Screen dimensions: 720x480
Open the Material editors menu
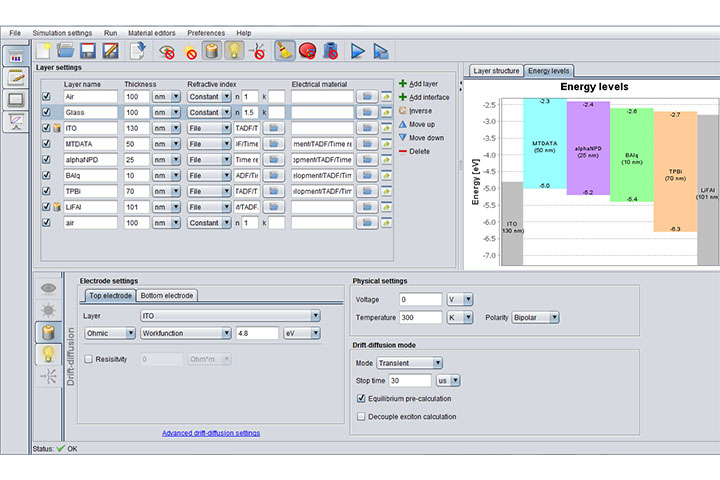pyautogui.click(x=152, y=33)
